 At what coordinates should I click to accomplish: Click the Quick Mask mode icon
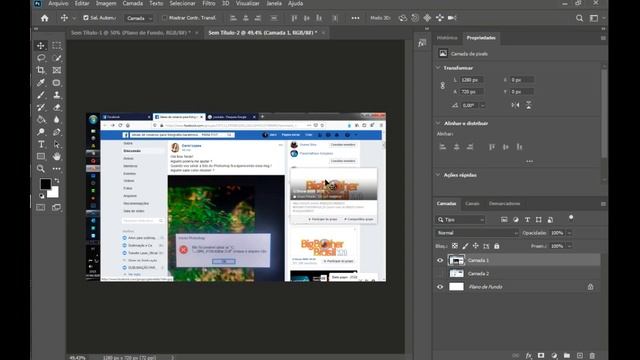(x=41, y=207)
